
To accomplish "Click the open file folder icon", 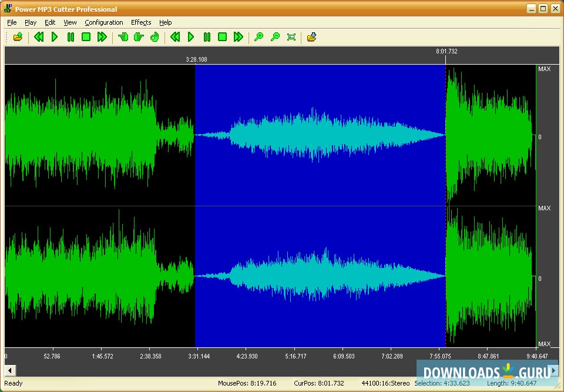I will click(x=18, y=37).
